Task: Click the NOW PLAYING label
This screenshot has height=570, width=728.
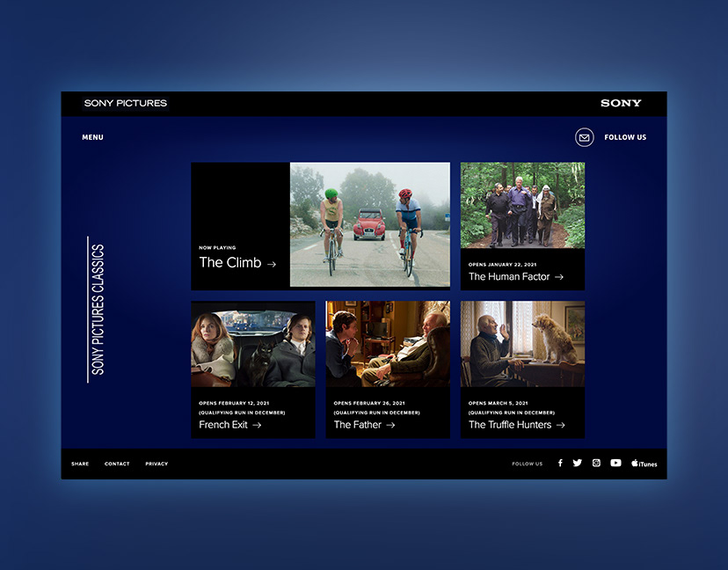Action: tap(217, 247)
